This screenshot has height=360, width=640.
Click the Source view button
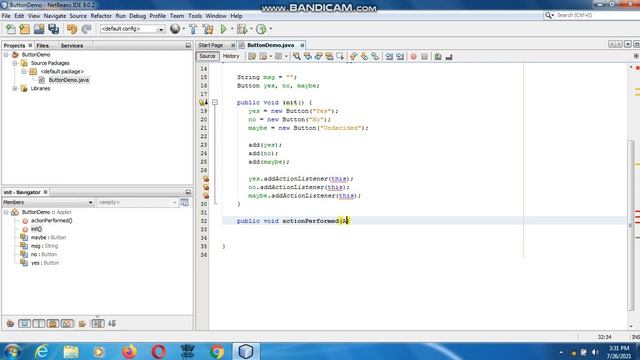207,56
